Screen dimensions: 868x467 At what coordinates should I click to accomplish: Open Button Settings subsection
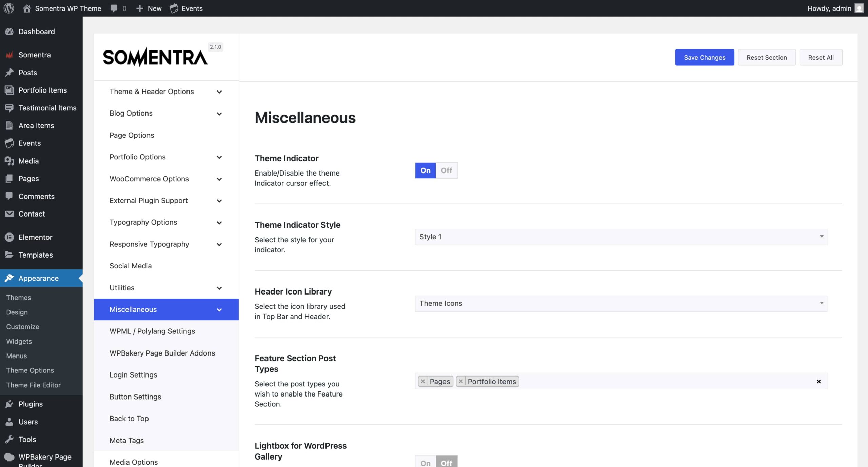(166, 397)
